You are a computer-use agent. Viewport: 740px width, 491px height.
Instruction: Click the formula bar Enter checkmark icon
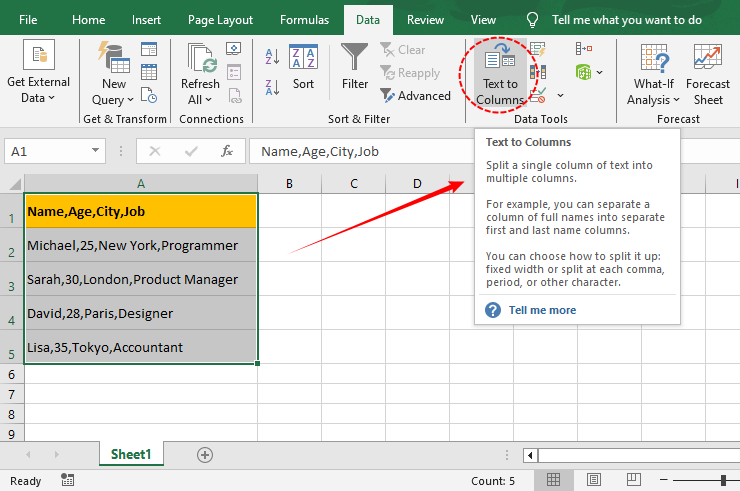[191, 151]
